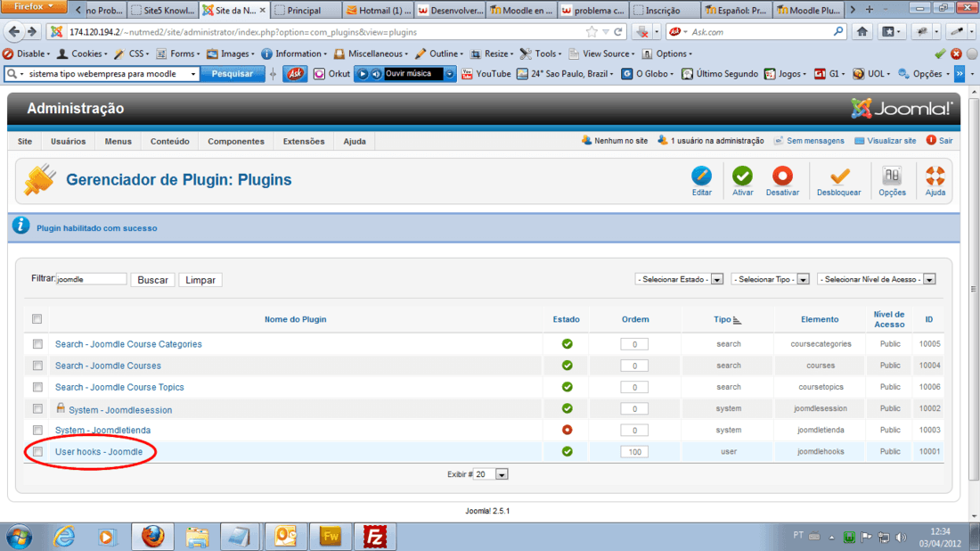Open the Extensões menu

[304, 142]
